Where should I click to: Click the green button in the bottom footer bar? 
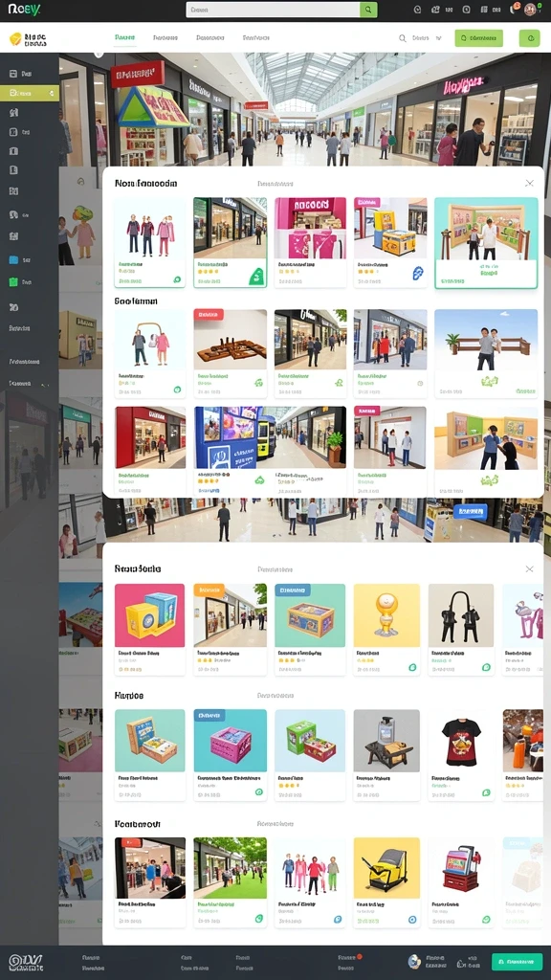coord(517,962)
